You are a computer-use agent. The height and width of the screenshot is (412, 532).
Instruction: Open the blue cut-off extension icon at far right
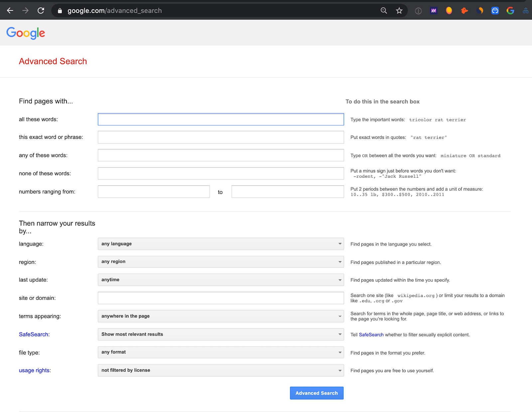tap(526, 11)
